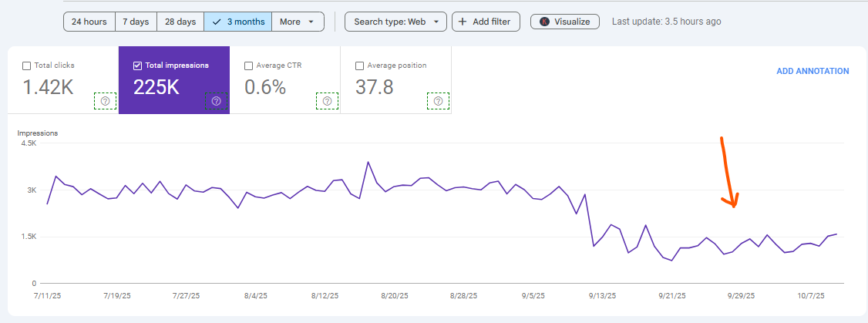Select the 7 days date range
868x323 pixels.
click(x=136, y=22)
